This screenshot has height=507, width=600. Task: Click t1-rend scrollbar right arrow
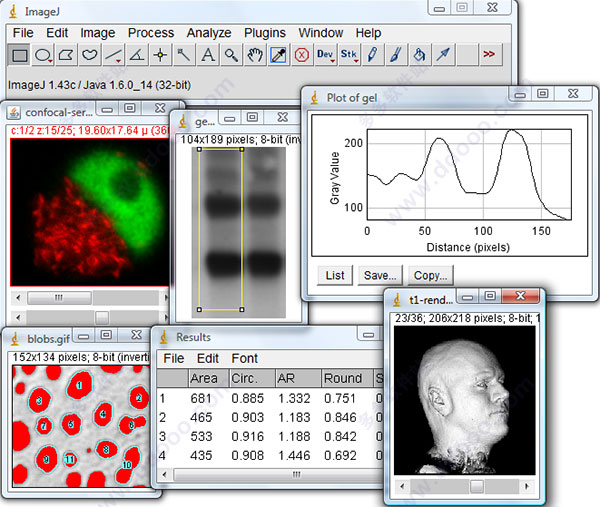click(527, 486)
